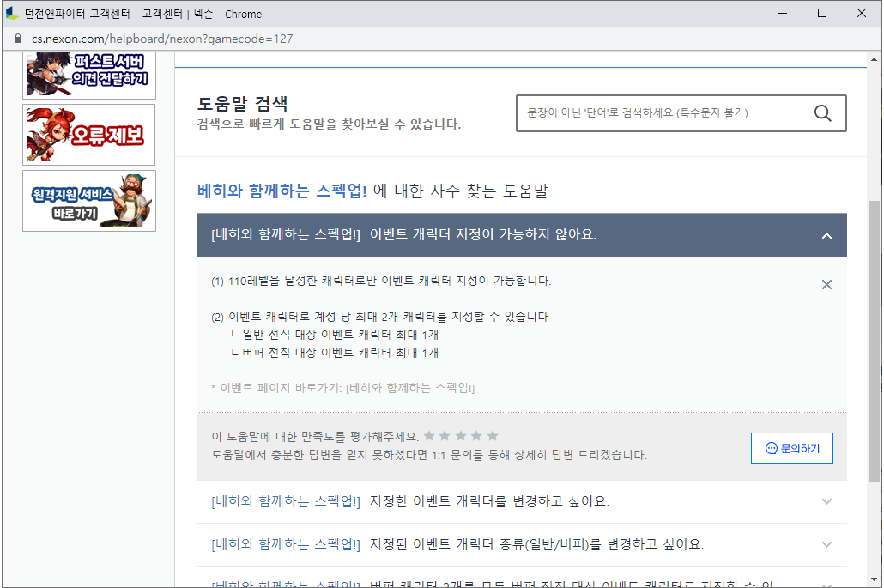Click the Nexon favicon in title bar
Image resolution: width=884 pixels, height=588 pixels.
pyautogui.click(x=12, y=14)
